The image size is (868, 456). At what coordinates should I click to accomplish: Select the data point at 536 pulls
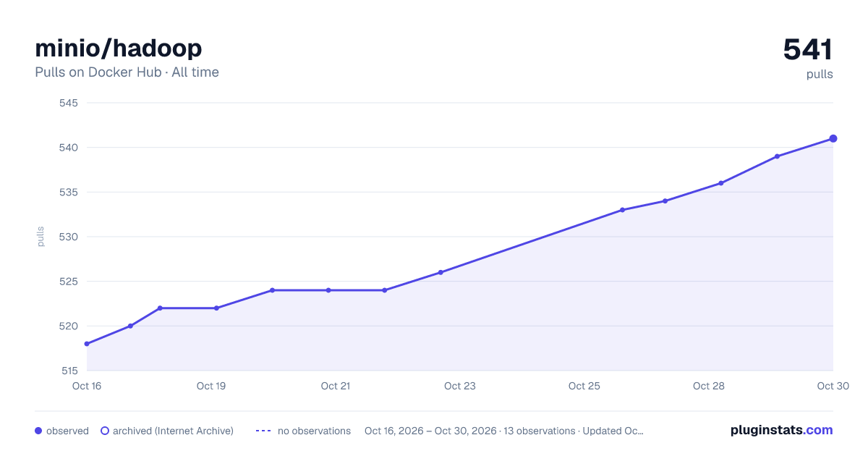(x=721, y=183)
